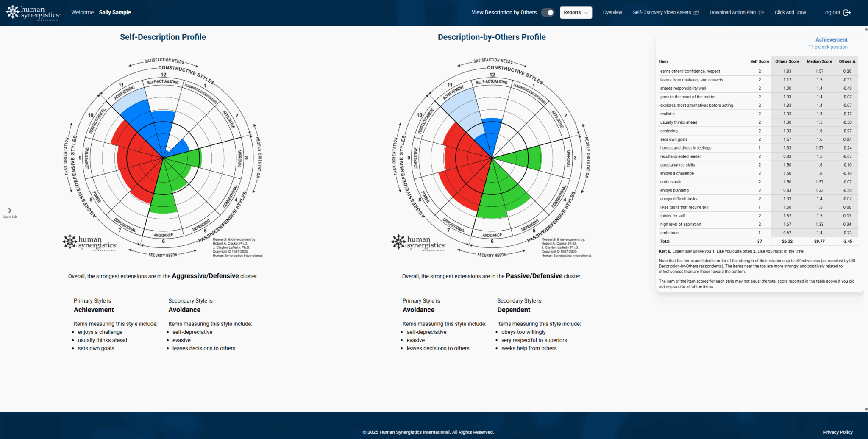
Task: Collapse the item table using Open Tab arrow
Action: coord(9,210)
